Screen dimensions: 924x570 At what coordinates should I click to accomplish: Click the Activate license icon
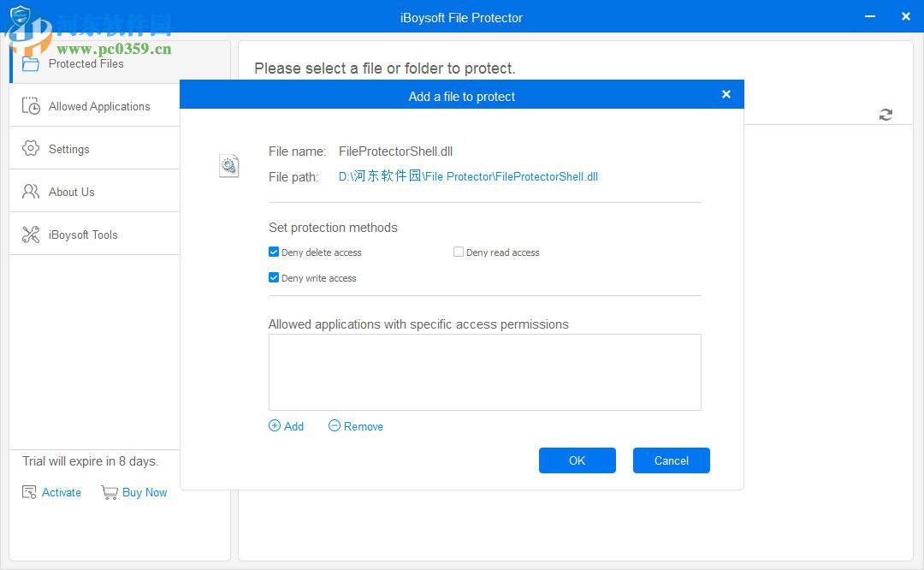tap(27, 492)
